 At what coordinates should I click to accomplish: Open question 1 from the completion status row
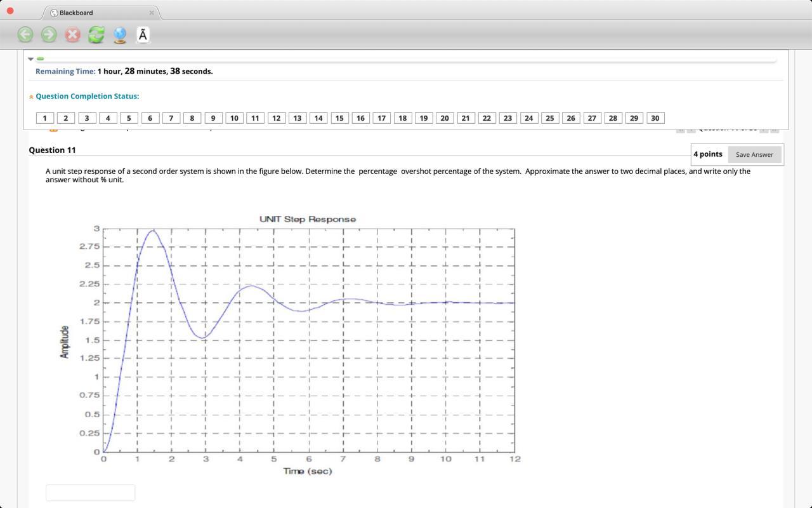(x=44, y=117)
